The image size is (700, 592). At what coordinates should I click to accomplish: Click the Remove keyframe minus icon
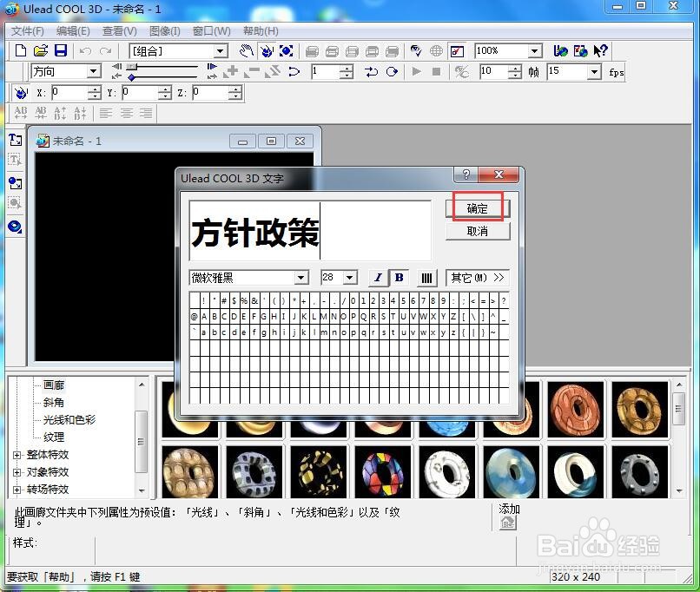click(x=252, y=71)
